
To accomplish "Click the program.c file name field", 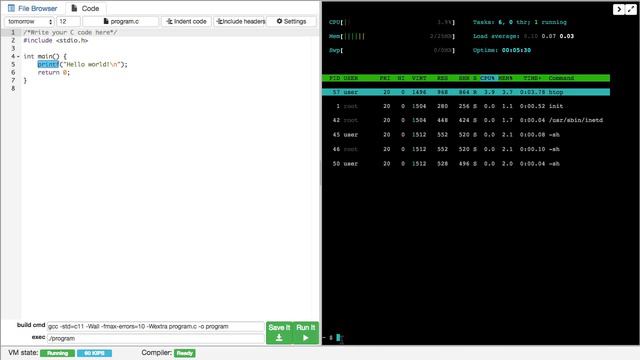I will pos(121,21).
